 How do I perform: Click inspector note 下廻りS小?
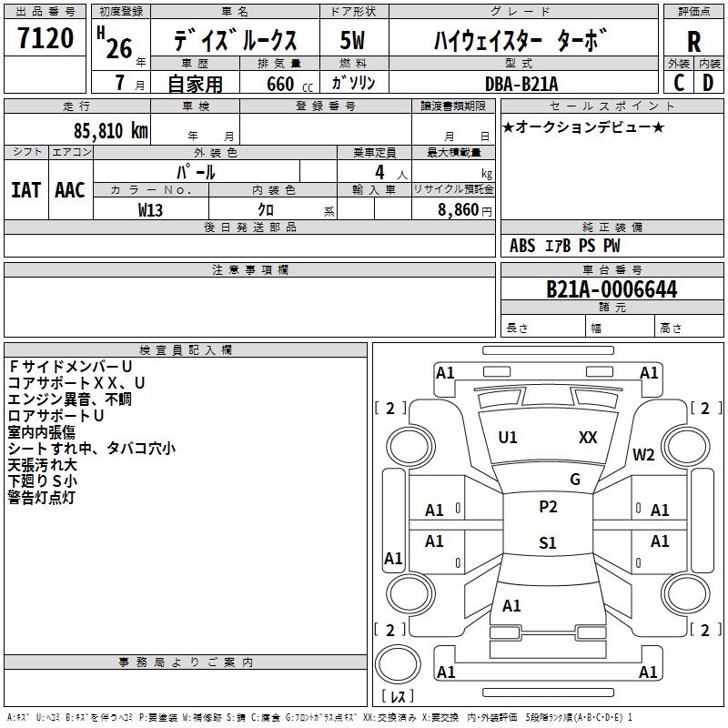pos(42,480)
